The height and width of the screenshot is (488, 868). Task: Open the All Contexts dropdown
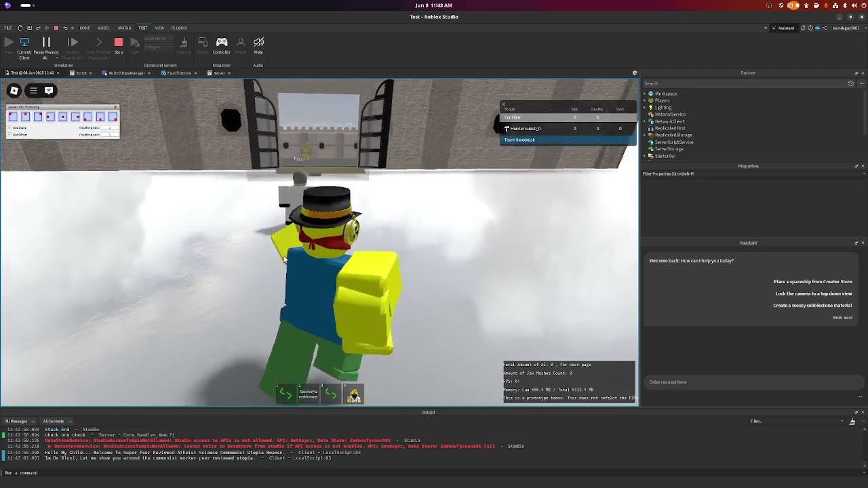point(56,421)
